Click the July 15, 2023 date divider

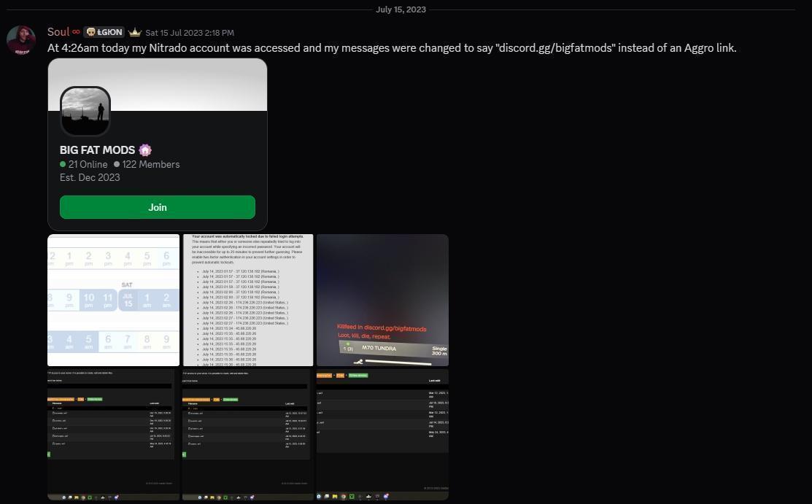point(401,9)
